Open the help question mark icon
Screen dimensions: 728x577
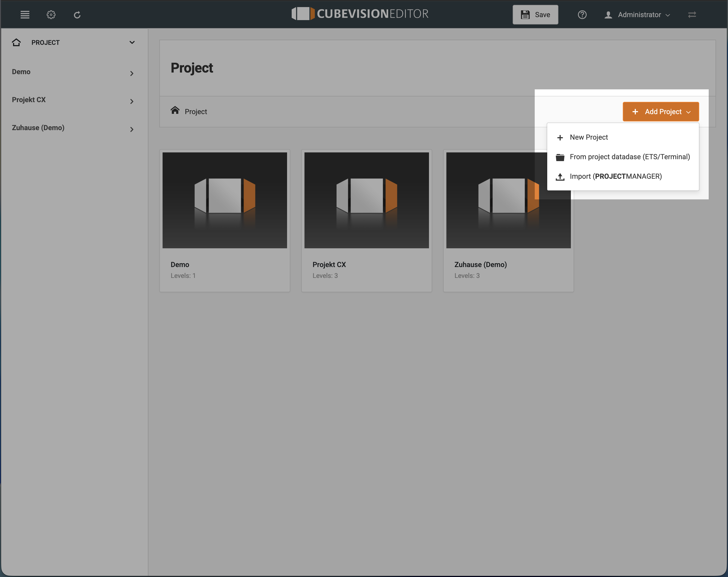point(582,14)
